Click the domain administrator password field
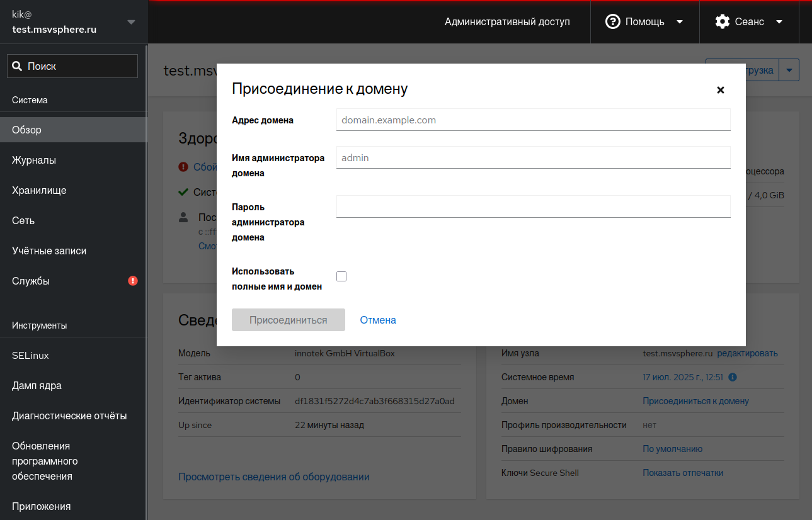 533,206
